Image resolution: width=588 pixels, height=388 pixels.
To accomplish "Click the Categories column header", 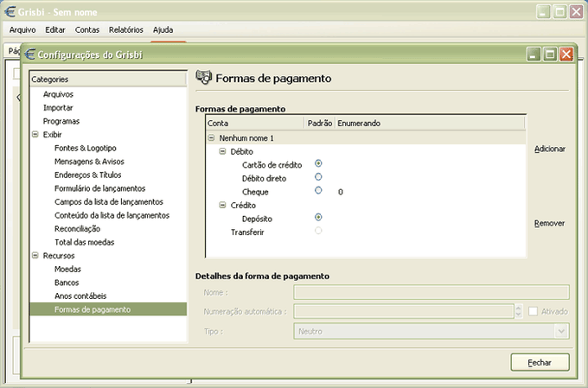I will (x=108, y=80).
